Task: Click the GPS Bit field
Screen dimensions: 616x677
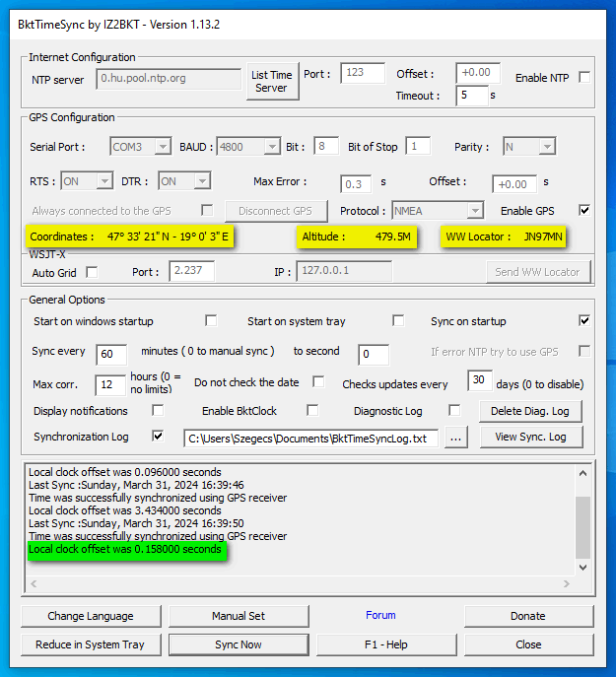Action: pyautogui.click(x=326, y=146)
